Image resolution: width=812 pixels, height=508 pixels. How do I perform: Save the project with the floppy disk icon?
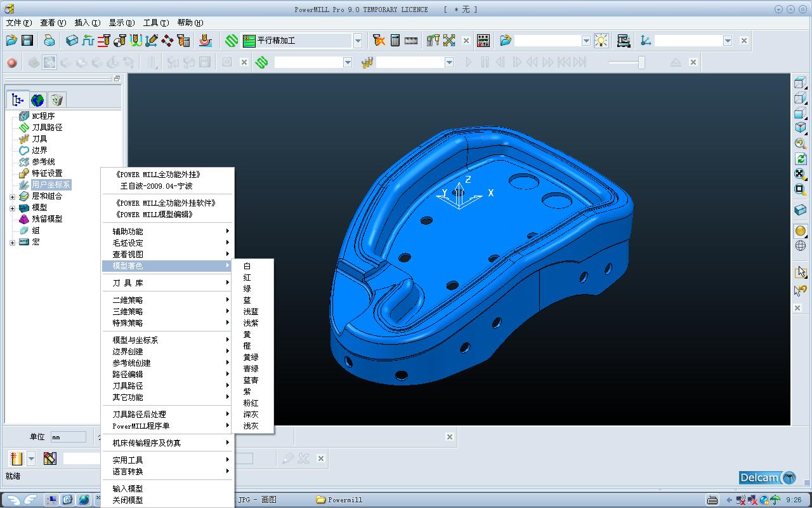[27, 41]
